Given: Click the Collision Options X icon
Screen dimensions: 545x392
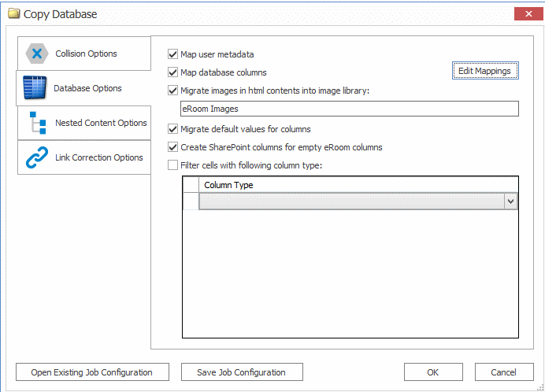Looking at the screenshot, I should [x=37, y=54].
